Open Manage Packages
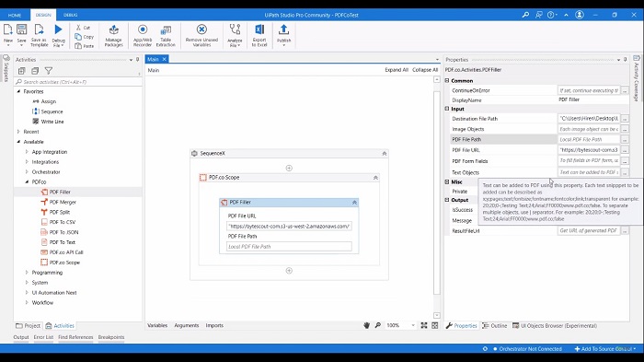The height and width of the screenshot is (362, 644). tap(113, 35)
